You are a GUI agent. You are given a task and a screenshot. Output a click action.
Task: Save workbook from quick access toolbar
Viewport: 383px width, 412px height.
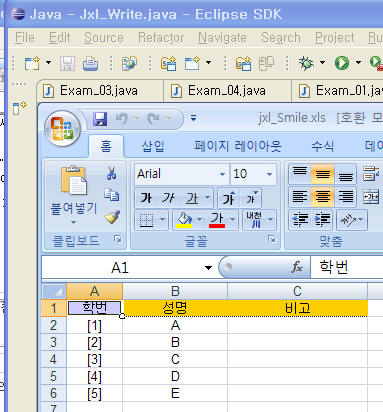100,119
